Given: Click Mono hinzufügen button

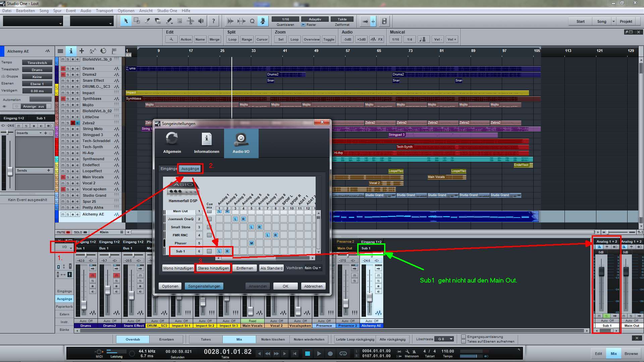Looking at the screenshot, I should point(178,268).
